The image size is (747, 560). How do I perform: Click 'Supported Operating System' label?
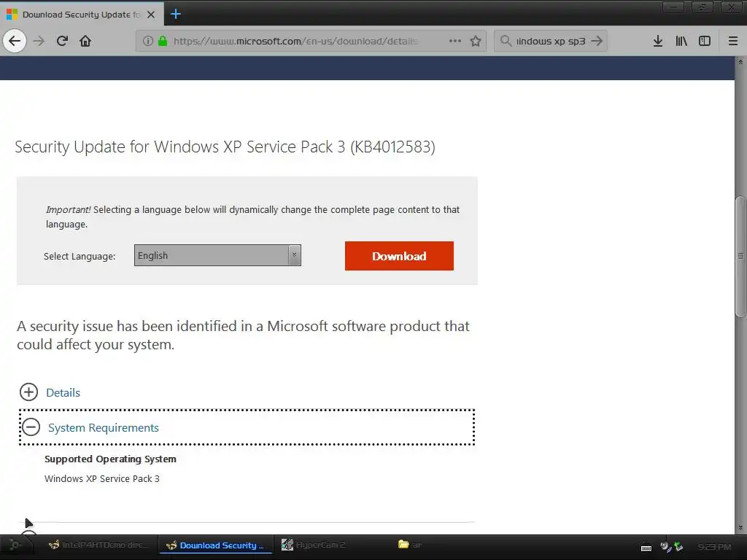click(x=111, y=459)
